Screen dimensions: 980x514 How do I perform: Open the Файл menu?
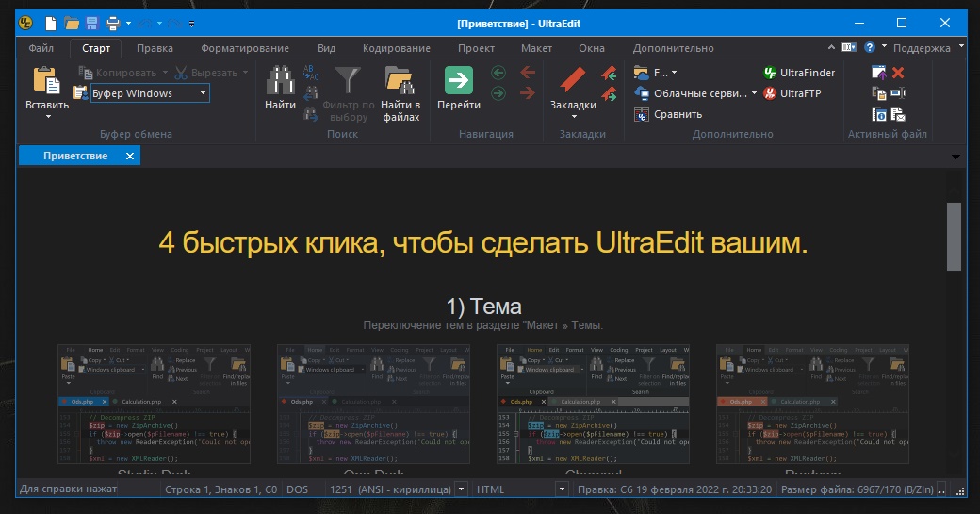(x=41, y=48)
